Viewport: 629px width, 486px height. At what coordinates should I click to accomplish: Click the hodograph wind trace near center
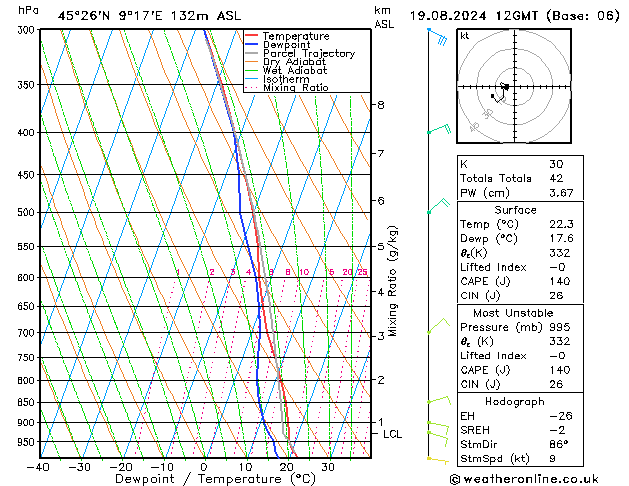501,92
